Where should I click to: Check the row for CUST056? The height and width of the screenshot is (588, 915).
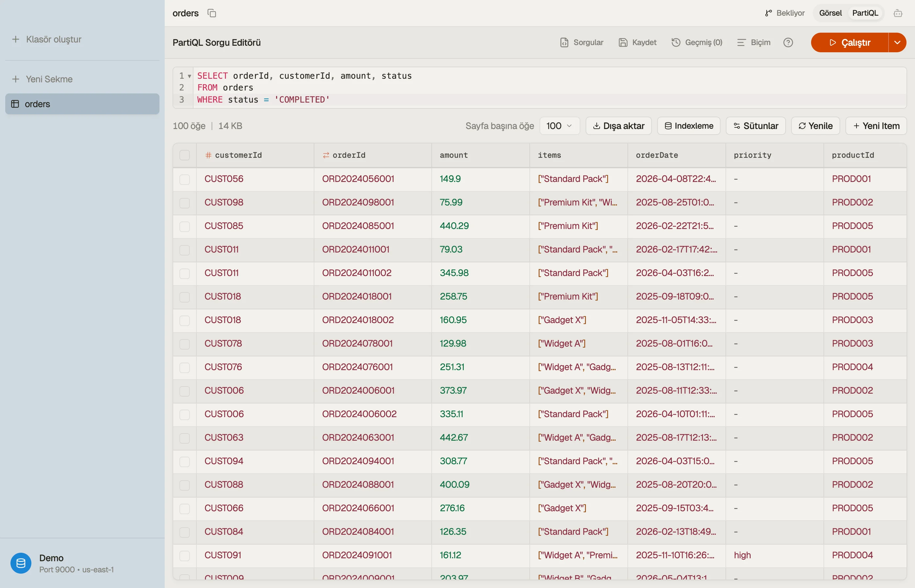[184, 179]
